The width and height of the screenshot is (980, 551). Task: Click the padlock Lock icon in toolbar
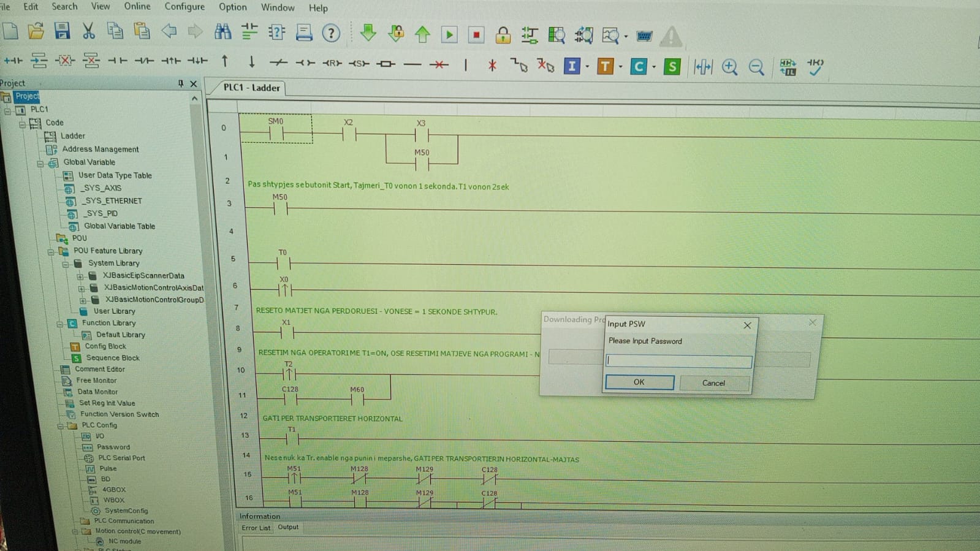tap(503, 35)
